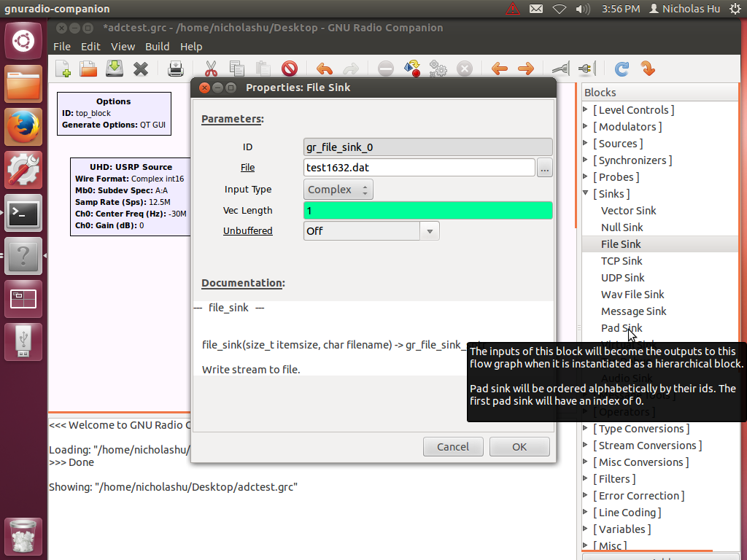Click the Open flow graph folder icon

pos(88,69)
